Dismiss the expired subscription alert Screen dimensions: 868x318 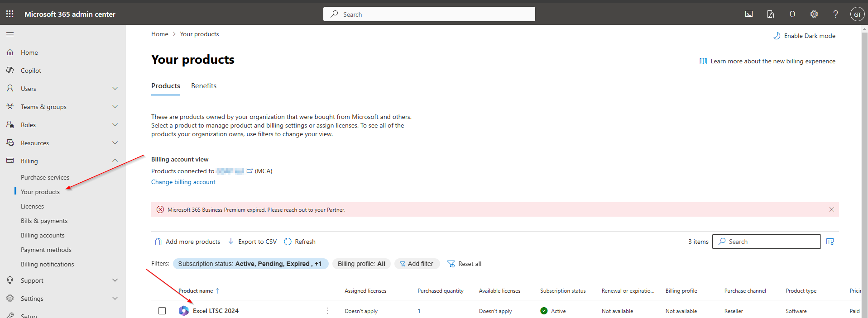(x=832, y=209)
